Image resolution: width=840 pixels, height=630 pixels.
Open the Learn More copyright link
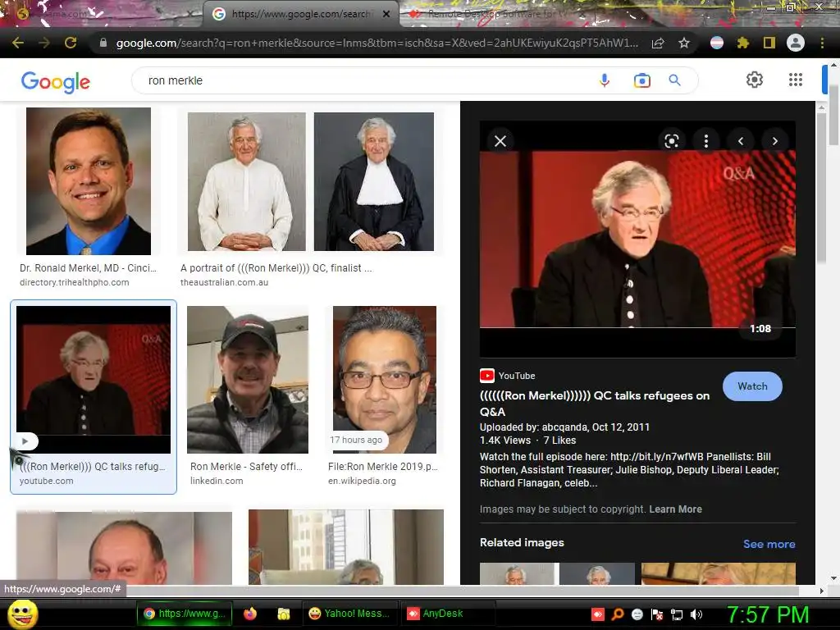click(675, 509)
